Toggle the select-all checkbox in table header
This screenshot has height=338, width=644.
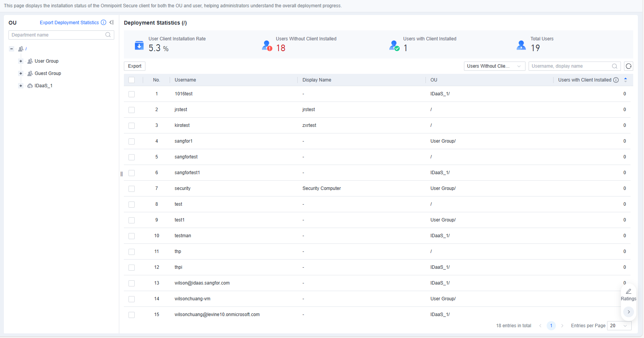132,80
